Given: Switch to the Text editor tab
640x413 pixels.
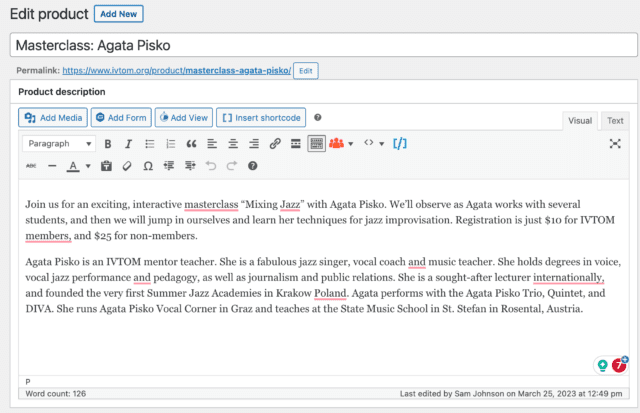Looking at the screenshot, I should click(615, 121).
